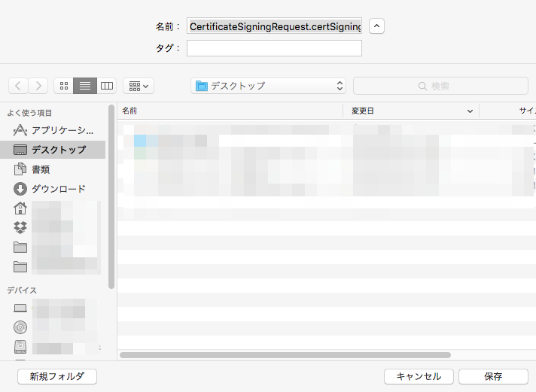
Task: Click the desktop icon in sidebar
Action: [x=20, y=150]
